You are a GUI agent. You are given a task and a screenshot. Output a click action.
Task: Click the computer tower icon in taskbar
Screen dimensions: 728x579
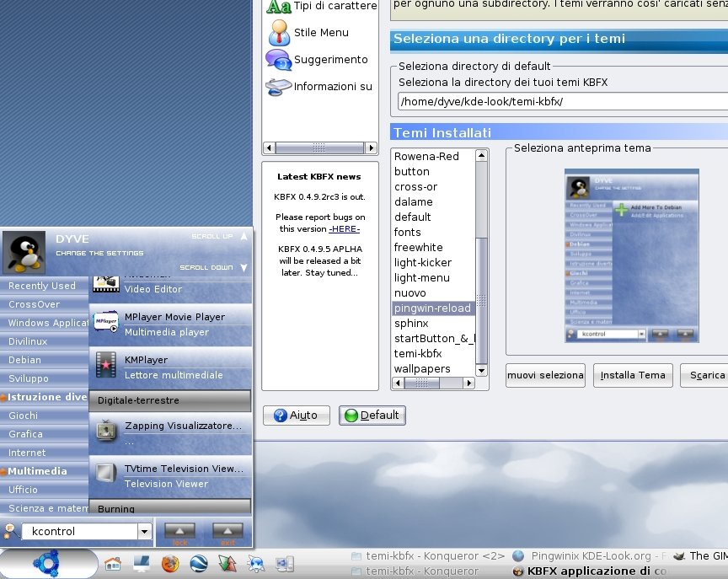[285, 564]
